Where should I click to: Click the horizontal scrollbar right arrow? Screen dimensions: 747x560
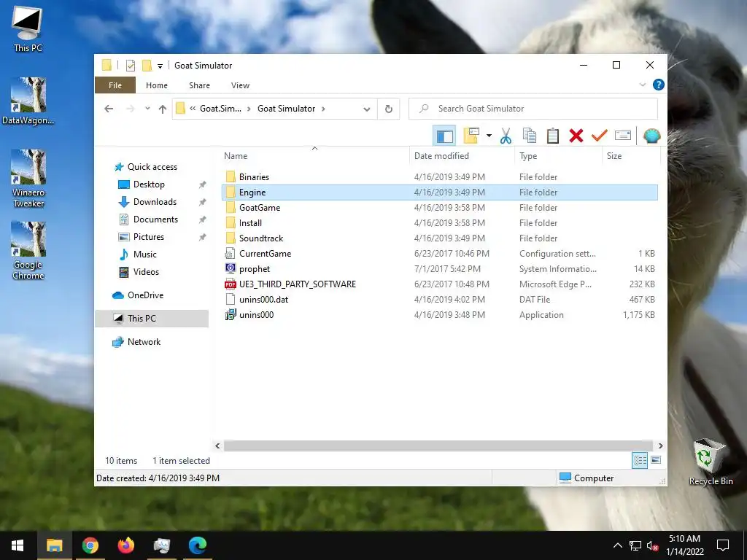pyautogui.click(x=660, y=446)
